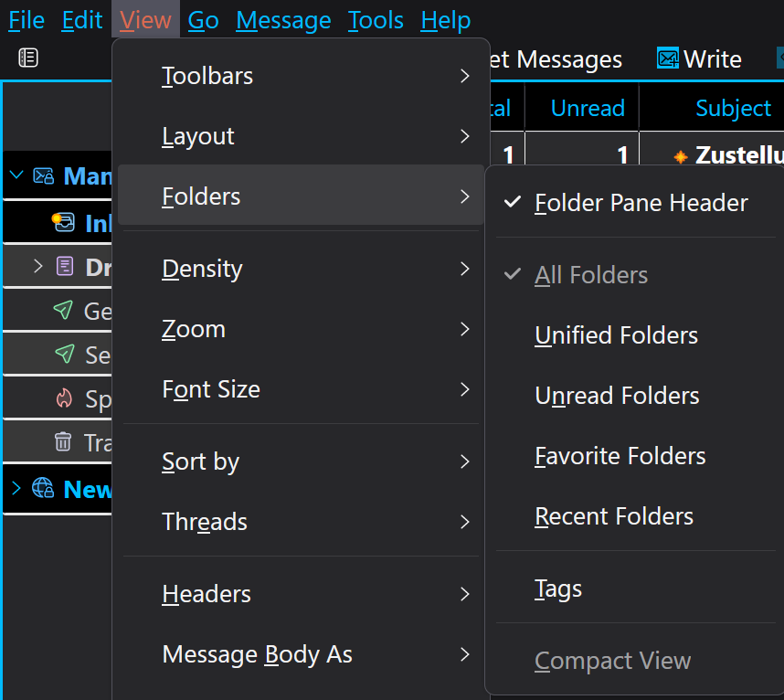Open the Message menu

pos(283,20)
